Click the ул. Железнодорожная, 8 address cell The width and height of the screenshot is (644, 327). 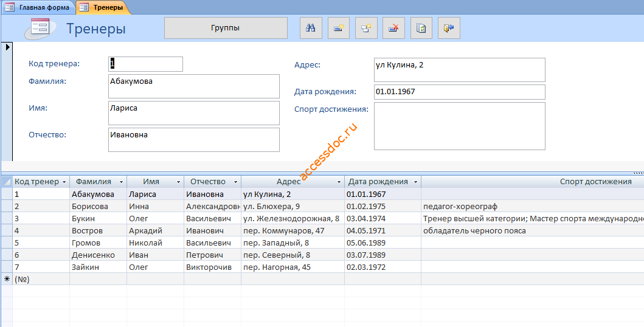pos(293,219)
